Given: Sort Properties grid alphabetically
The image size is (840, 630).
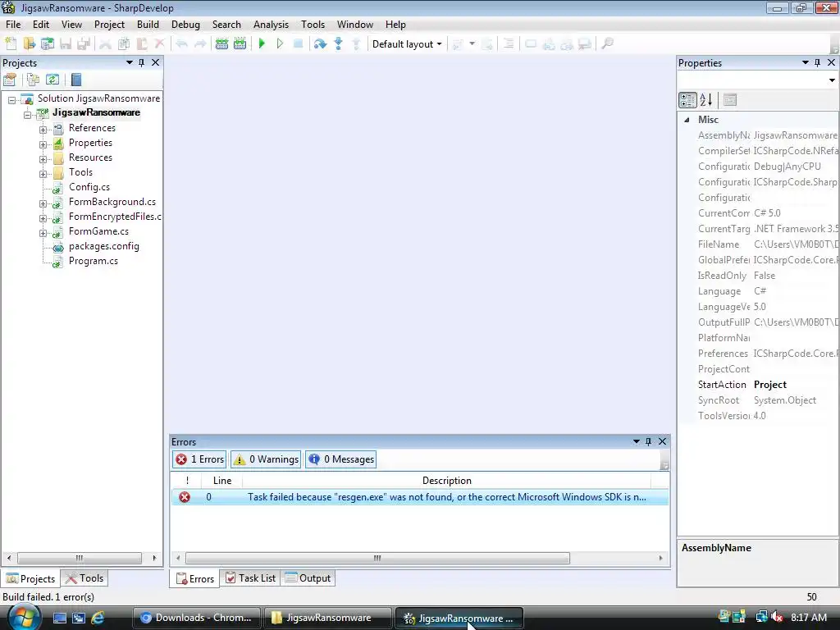Looking at the screenshot, I should click(706, 99).
